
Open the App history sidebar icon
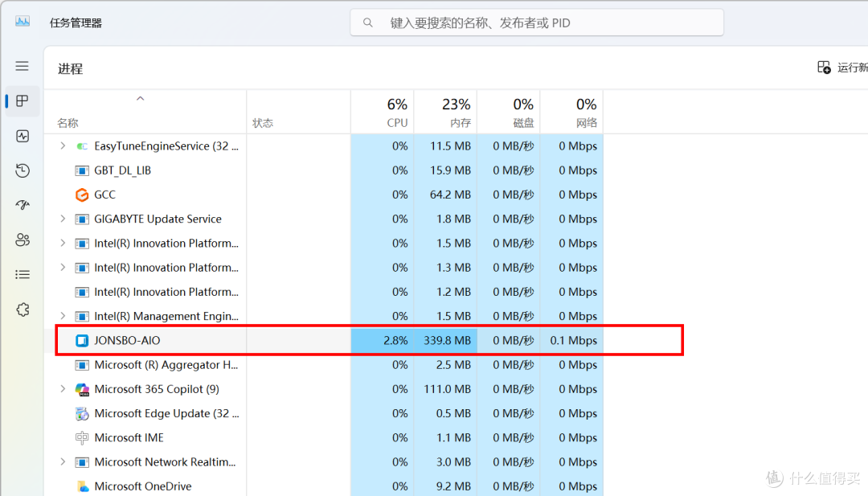[23, 170]
